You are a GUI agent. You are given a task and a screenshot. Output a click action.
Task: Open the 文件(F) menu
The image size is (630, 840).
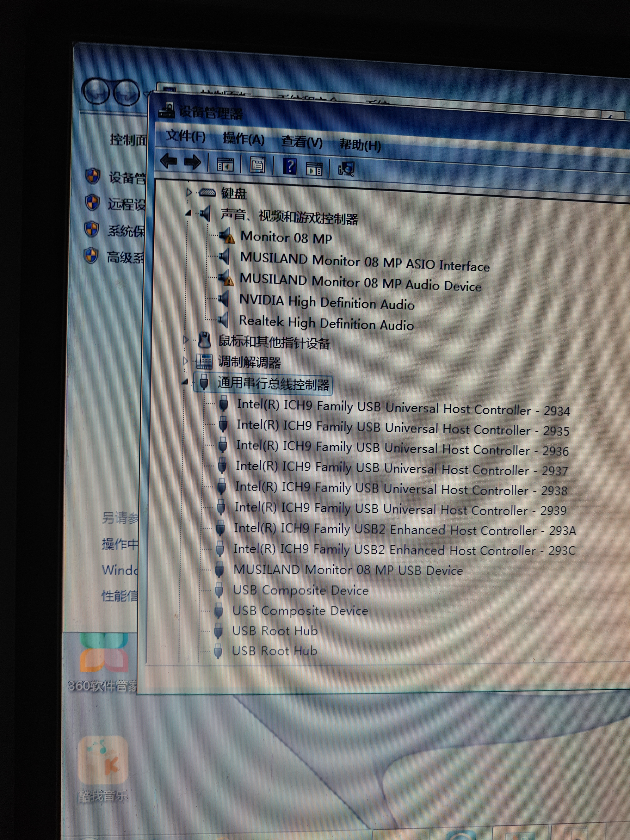[186, 136]
